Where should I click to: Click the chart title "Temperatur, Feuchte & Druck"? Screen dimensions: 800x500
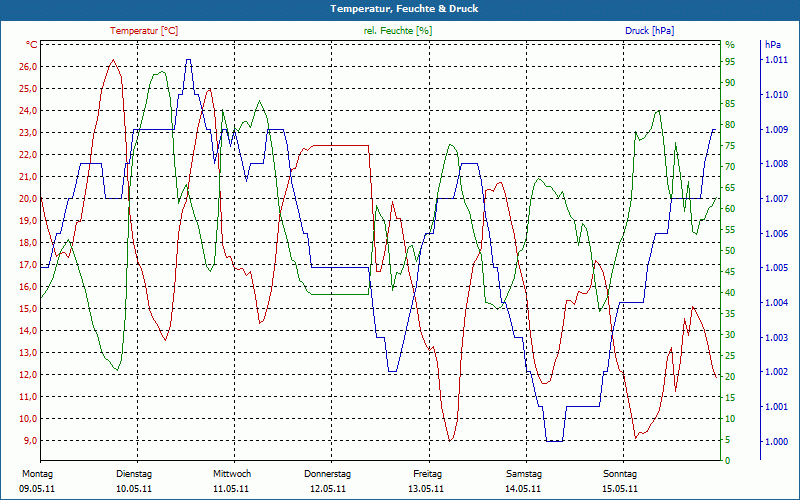[404, 9]
